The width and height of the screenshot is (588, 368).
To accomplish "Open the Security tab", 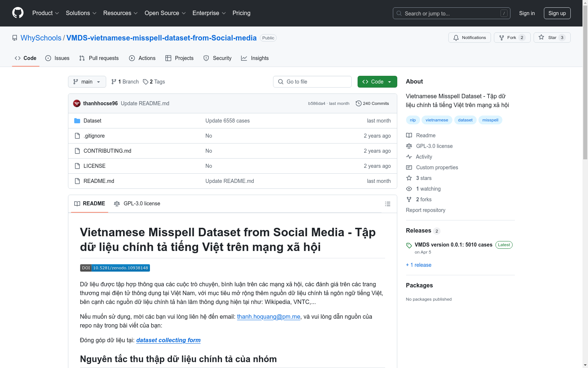I will pos(218,58).
